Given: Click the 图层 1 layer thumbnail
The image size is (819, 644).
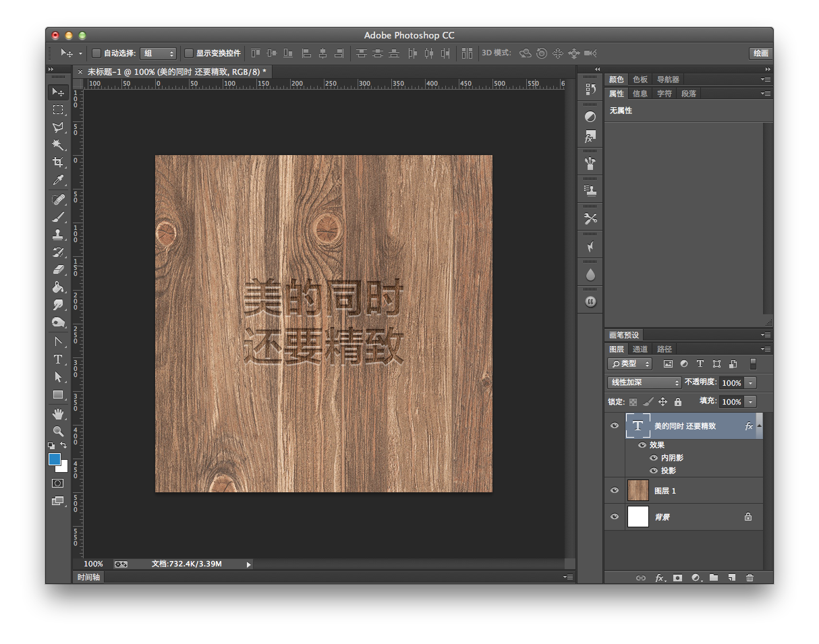Looking at the screenshot, I should point(638,490).
